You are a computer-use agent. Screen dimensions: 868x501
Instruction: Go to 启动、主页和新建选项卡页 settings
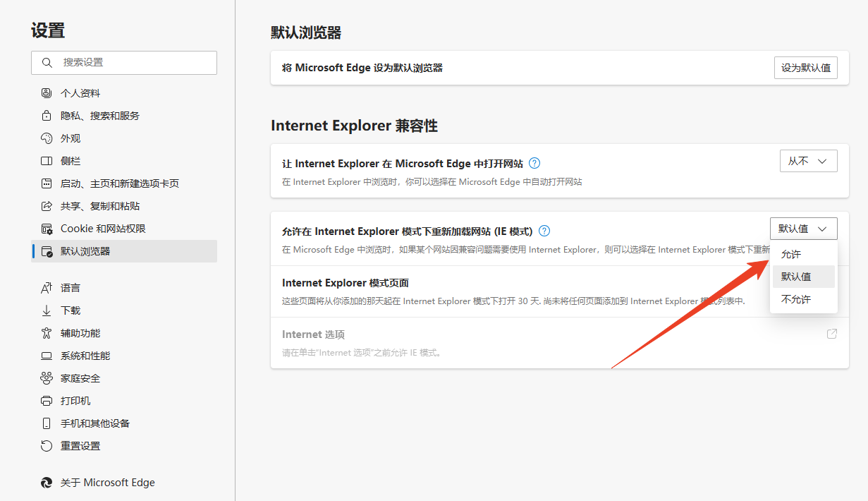(124, 183)
